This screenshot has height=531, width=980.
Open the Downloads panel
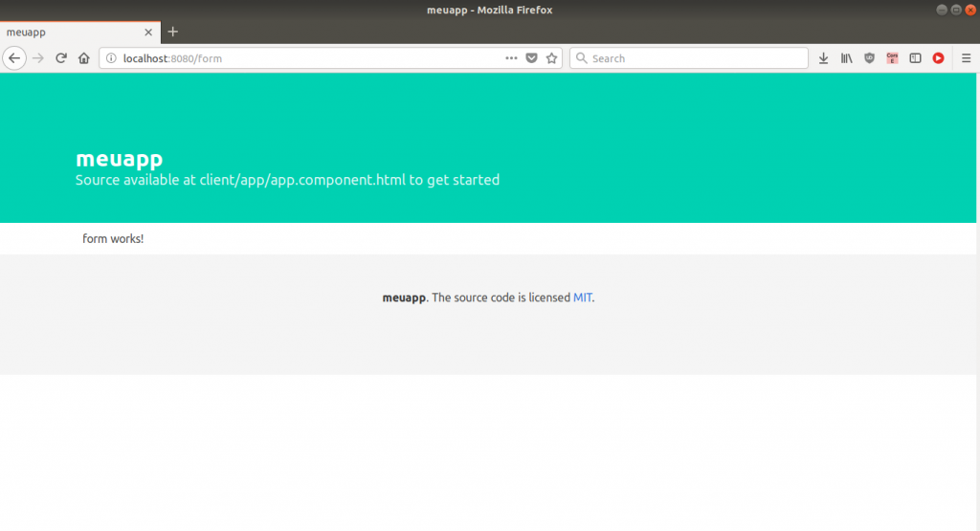tap(823, 58)
